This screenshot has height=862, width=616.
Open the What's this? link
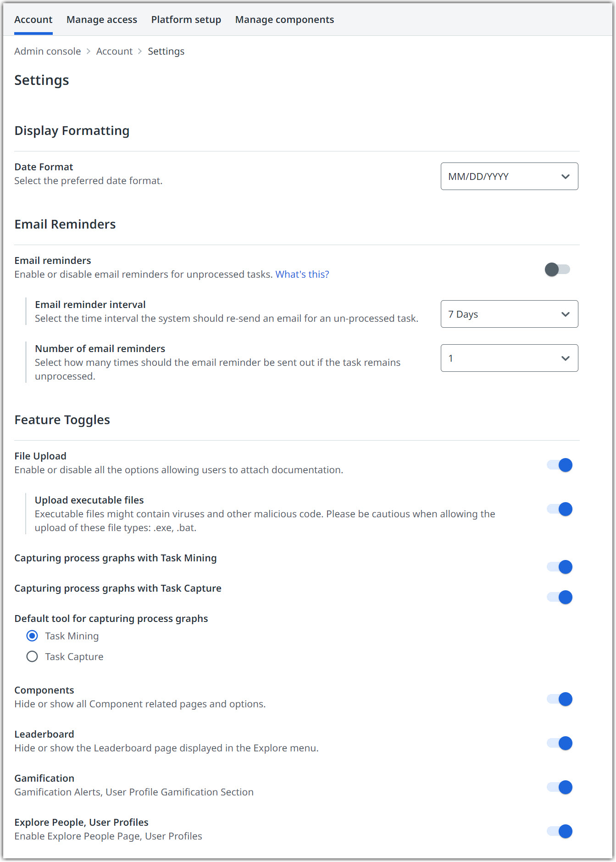pos(302,274)
